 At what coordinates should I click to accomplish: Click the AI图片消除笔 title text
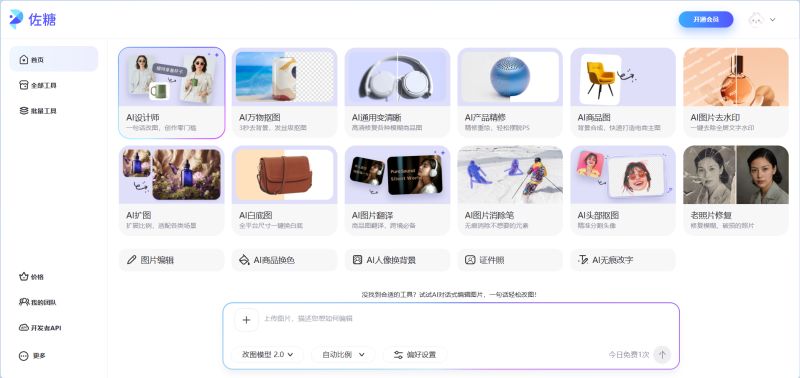click(489, 215)
